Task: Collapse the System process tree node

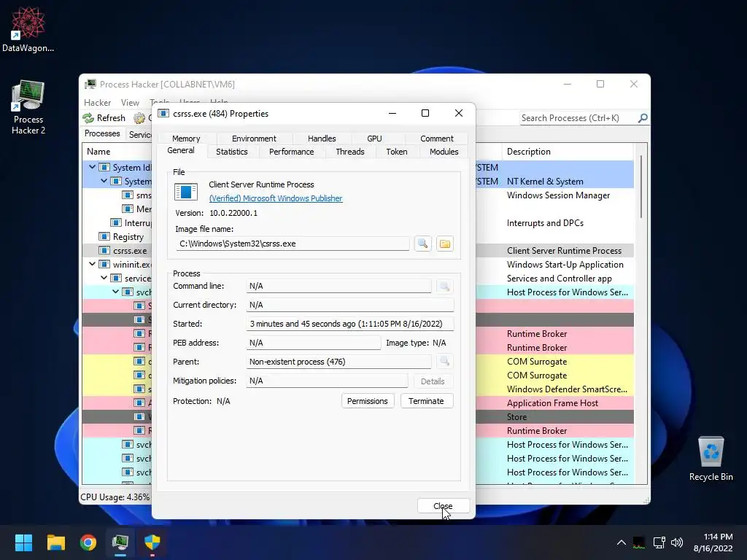Action: [104, 181]
